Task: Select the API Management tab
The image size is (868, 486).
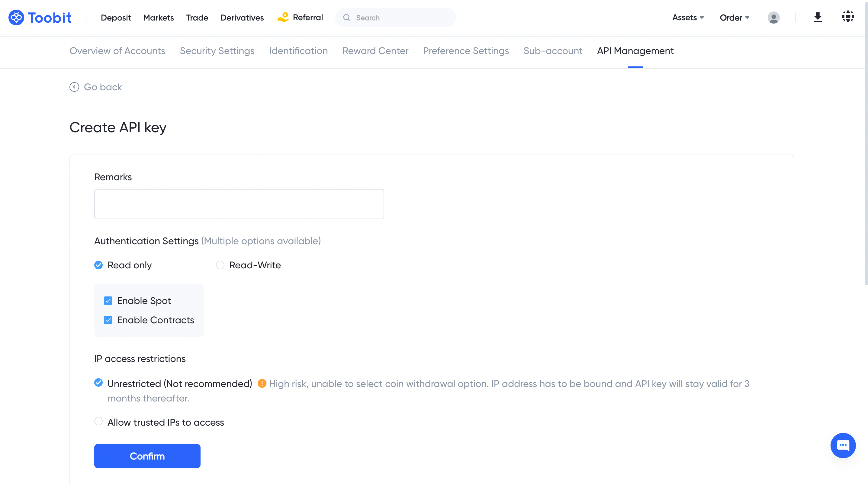Action: point(635,51)
